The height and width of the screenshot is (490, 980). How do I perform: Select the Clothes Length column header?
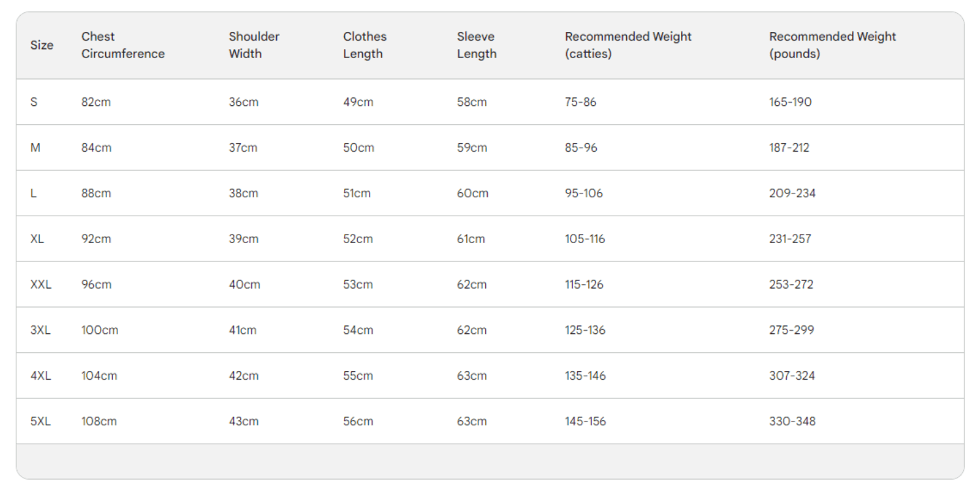364,45
